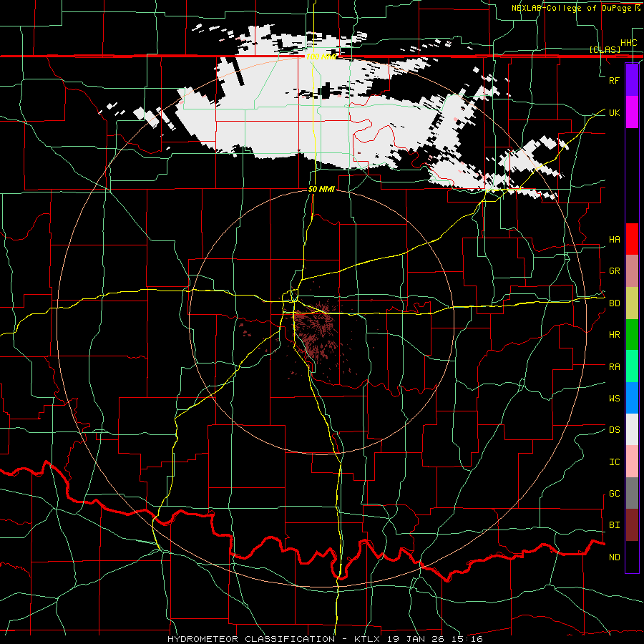
Task: Click the IC pink legend swatch
Action: 632,462
